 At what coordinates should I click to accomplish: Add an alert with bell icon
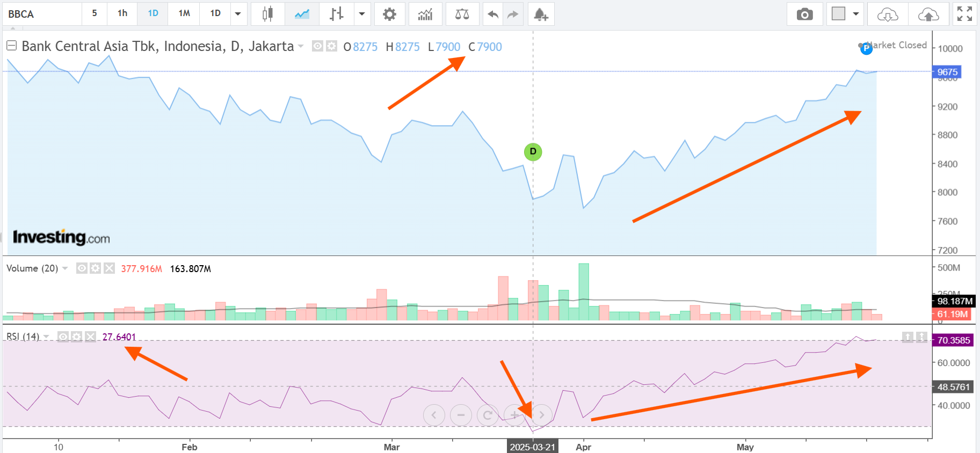click(x=541, y=14)
